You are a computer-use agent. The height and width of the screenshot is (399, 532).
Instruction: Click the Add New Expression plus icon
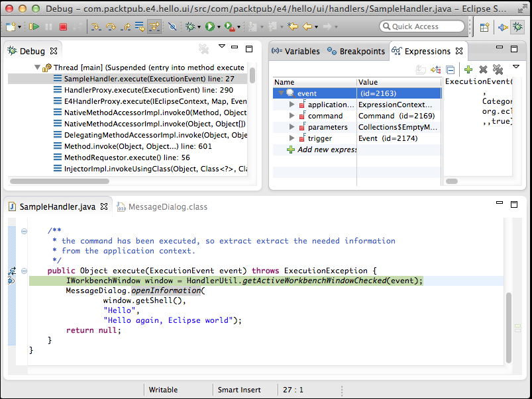468,69
